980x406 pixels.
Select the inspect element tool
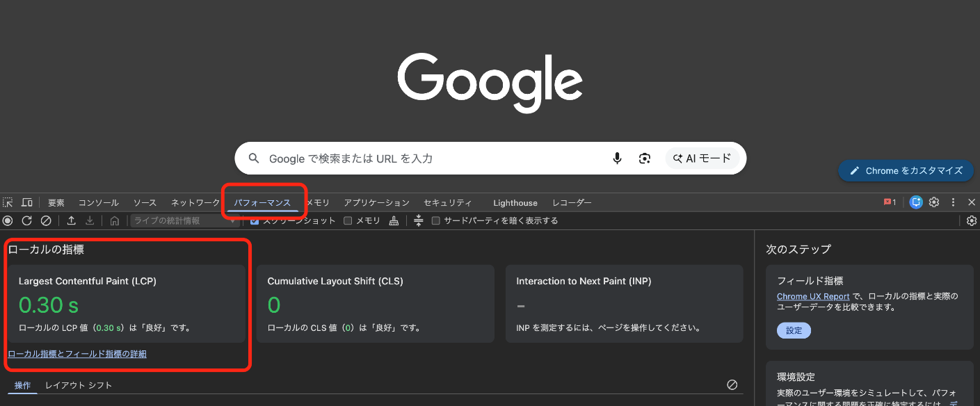[8, 202]
